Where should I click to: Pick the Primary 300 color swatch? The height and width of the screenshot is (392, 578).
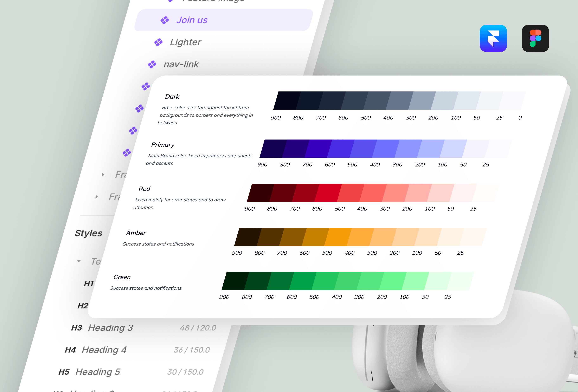tap(408, 149)
